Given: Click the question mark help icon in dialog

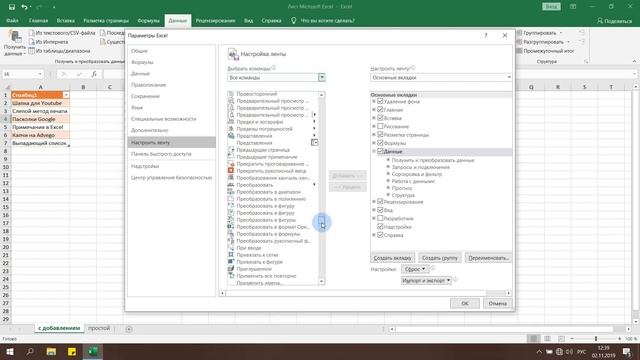Looking at the screenshot, I should pos(486,36).
